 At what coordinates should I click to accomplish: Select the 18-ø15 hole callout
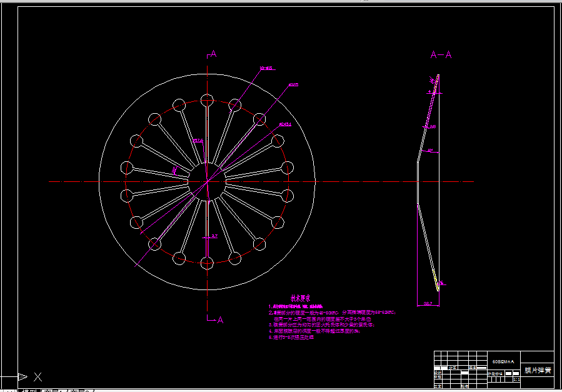266,68
